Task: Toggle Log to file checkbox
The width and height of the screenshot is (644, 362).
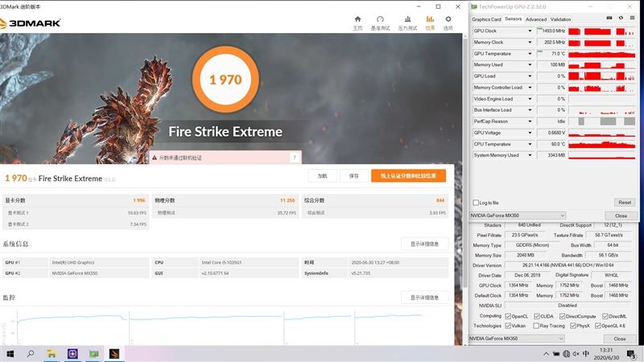Action: click(476, 203)
